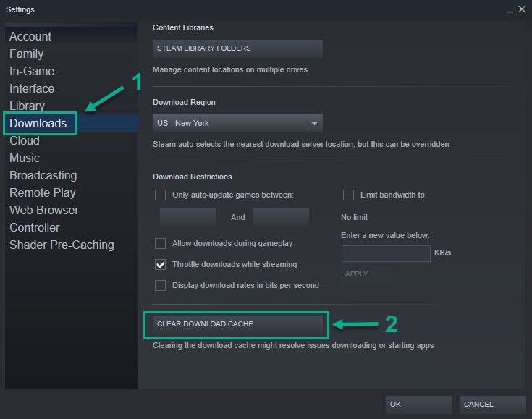532x419 pixels.
Task: Confirm settings with OK button
Action: tap(418, 405)
